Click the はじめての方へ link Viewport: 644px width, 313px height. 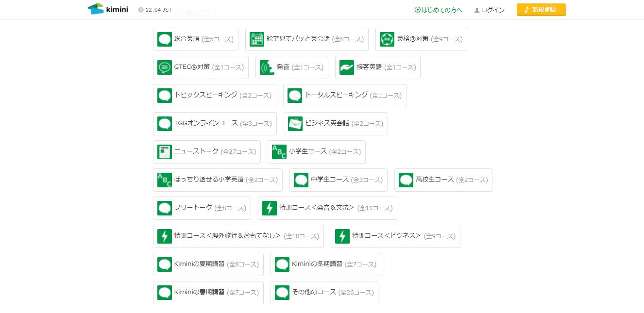click(439, 10)
